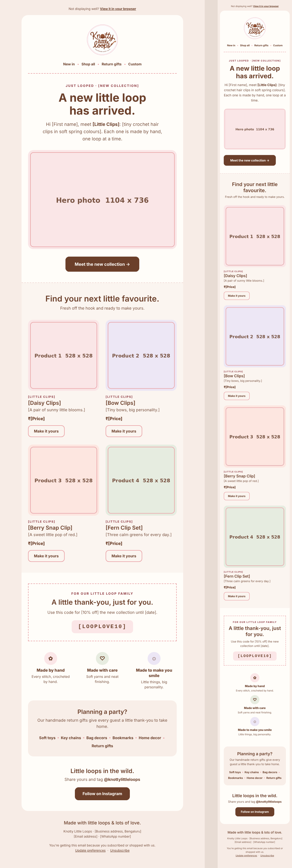Open 'Key chains' link in mobile party section
Screen dimensions: 292x868
coord(252,772)
